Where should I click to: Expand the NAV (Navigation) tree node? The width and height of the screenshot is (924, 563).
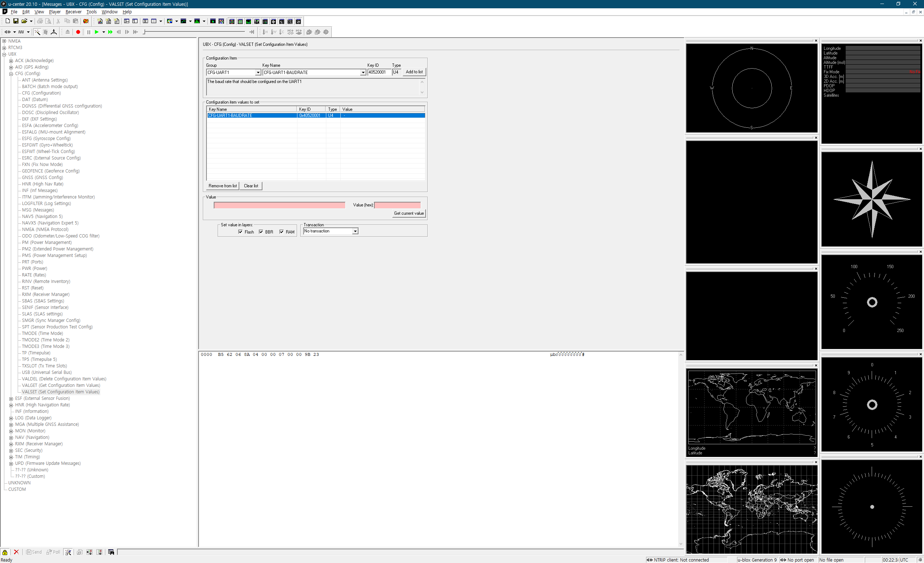coord(11,438)
